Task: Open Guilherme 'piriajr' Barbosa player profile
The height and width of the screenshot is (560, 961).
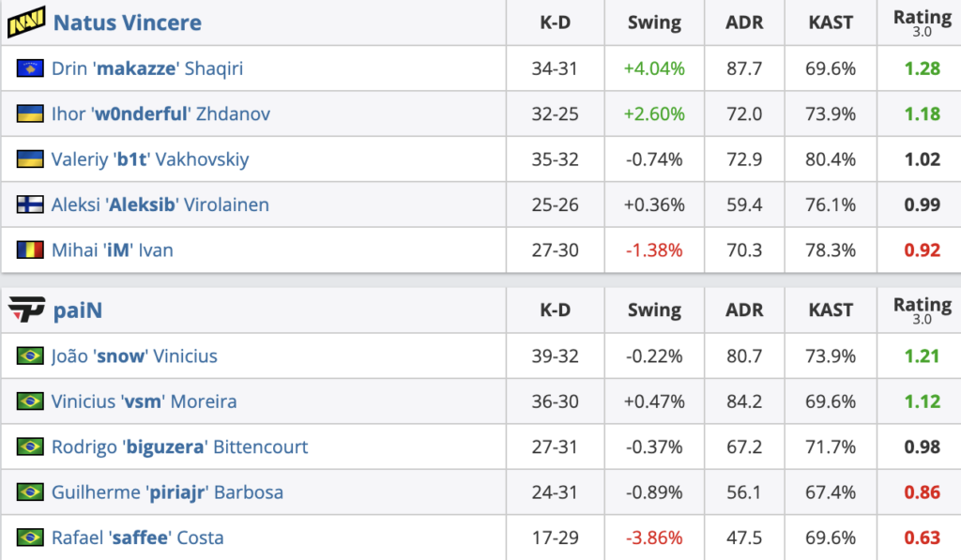Action: [x=167, y=492]
